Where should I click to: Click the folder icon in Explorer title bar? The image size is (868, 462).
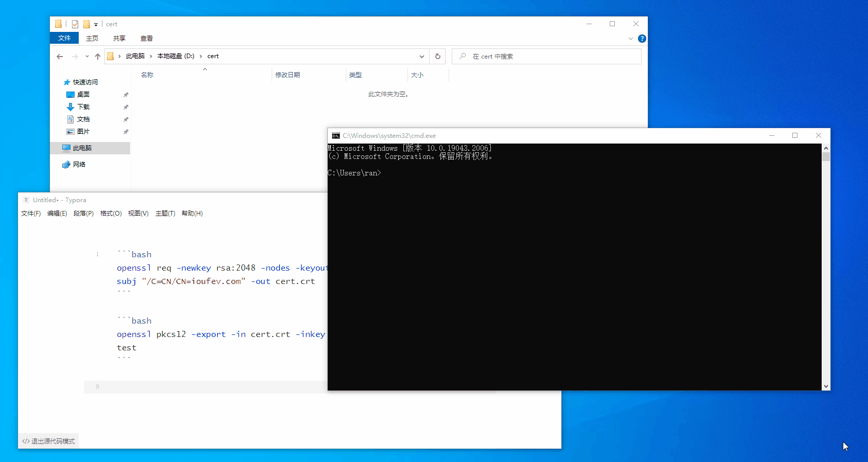[58, 24]
